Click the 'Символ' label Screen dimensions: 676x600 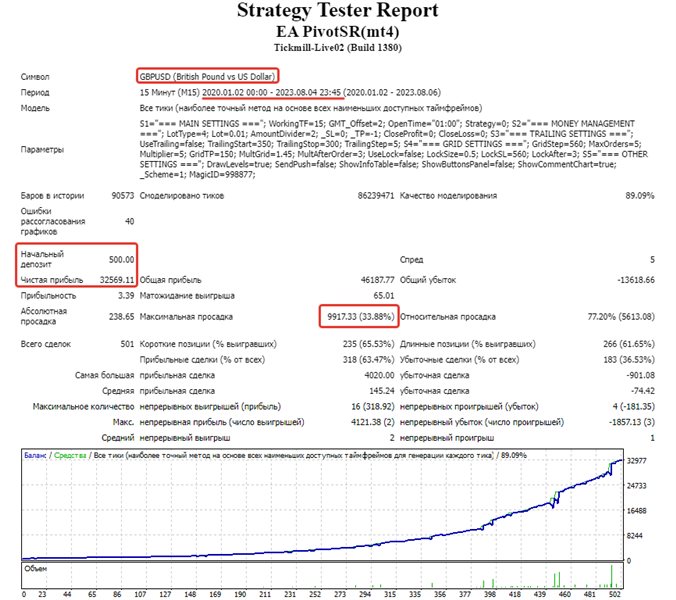[35, 77]
